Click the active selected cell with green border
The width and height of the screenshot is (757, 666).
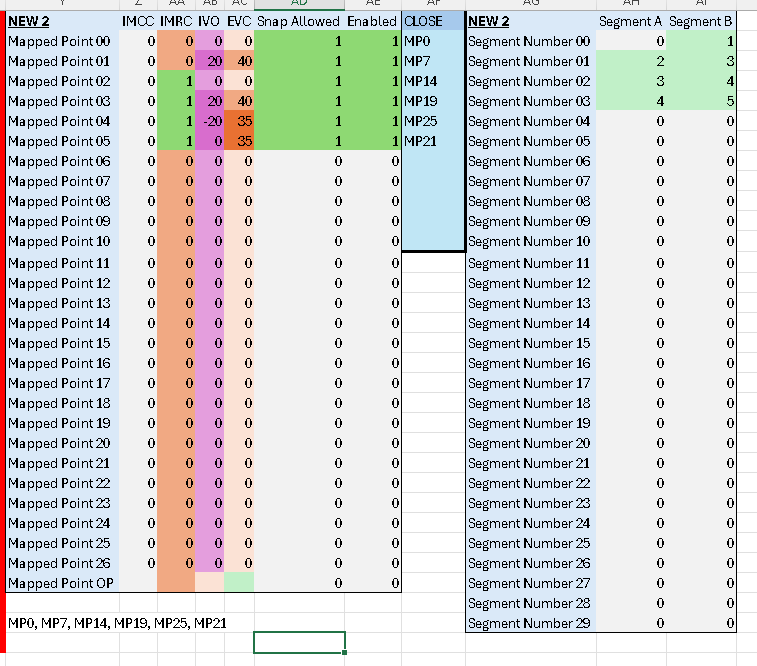[299, 642]
